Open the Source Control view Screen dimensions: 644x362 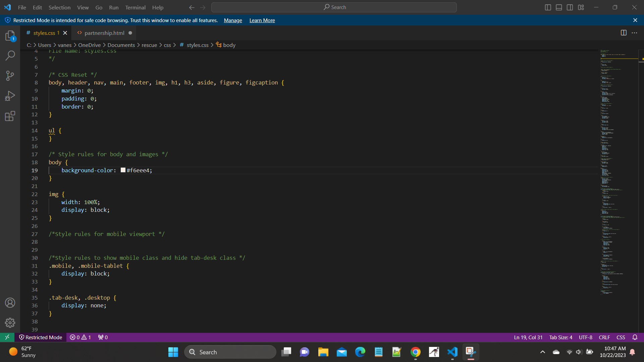(10, 76)
